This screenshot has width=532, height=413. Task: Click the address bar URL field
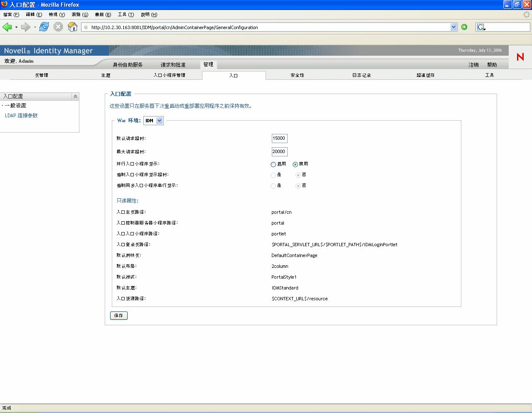coord(269,27)
